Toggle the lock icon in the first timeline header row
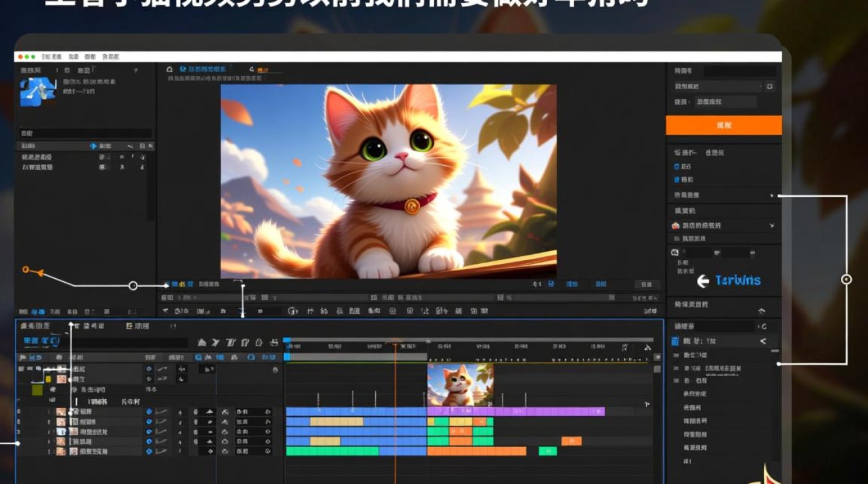868x484 pixels. point(276,370)
